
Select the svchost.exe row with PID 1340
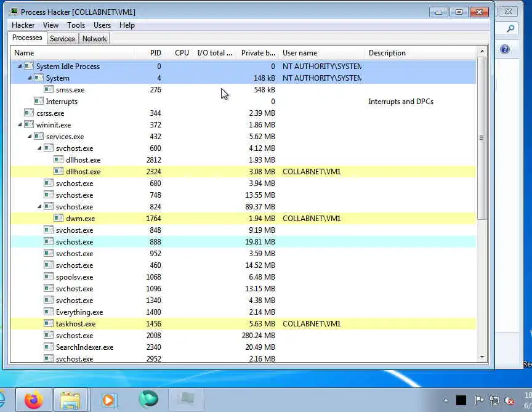tap(243, 301)
